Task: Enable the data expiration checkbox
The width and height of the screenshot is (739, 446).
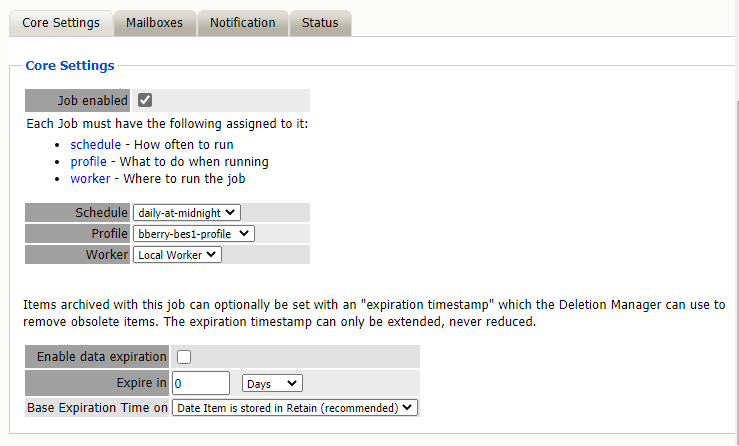Action: pyautogui.click(x=184, y=357)
